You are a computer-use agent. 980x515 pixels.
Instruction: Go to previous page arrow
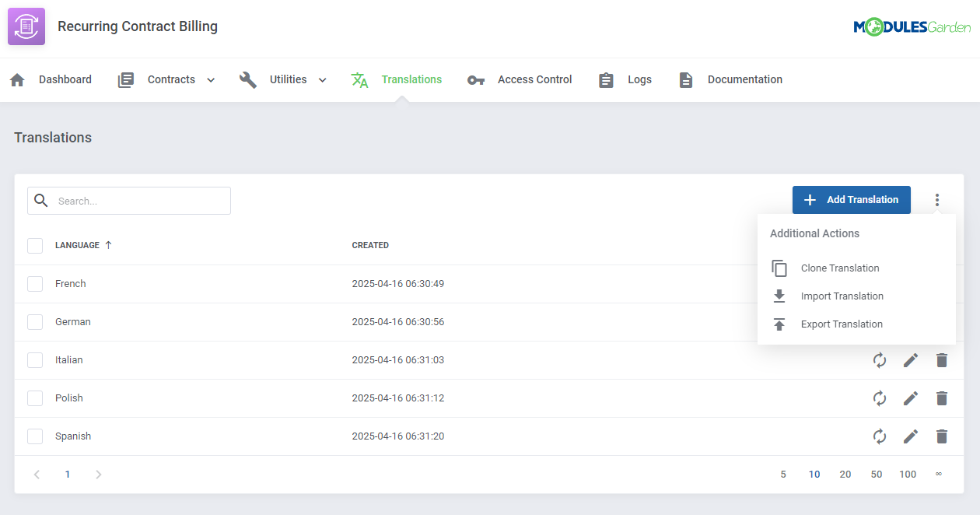pyautogui.click(x=37, y=475)
